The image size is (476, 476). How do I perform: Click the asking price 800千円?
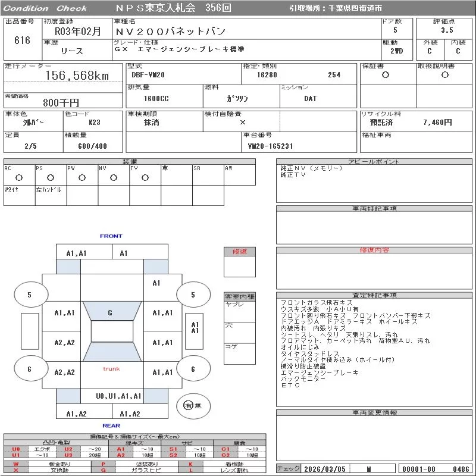61,102
